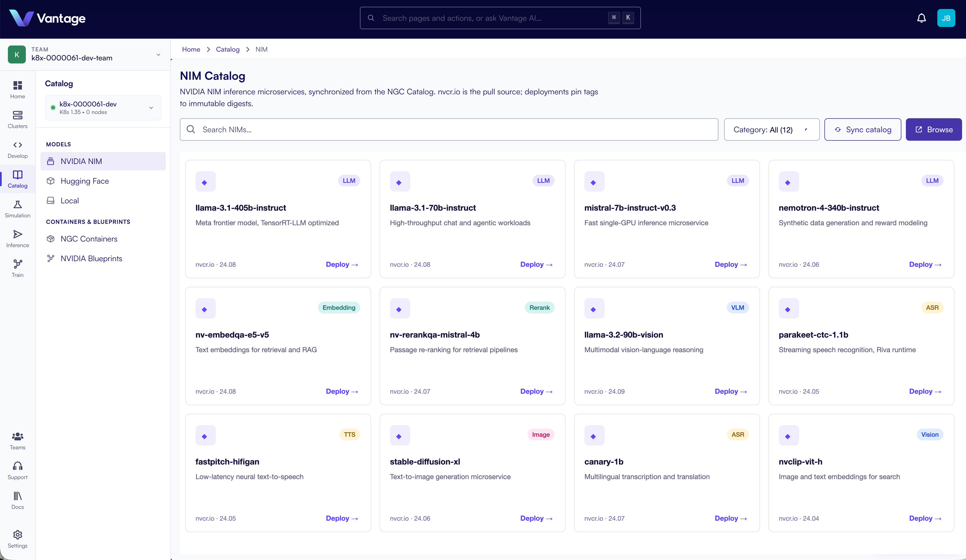Screen dimensions: 966x560
Task: Expand the k8x-0000061-dev cluster selector
Action: [x=103, y=108]
